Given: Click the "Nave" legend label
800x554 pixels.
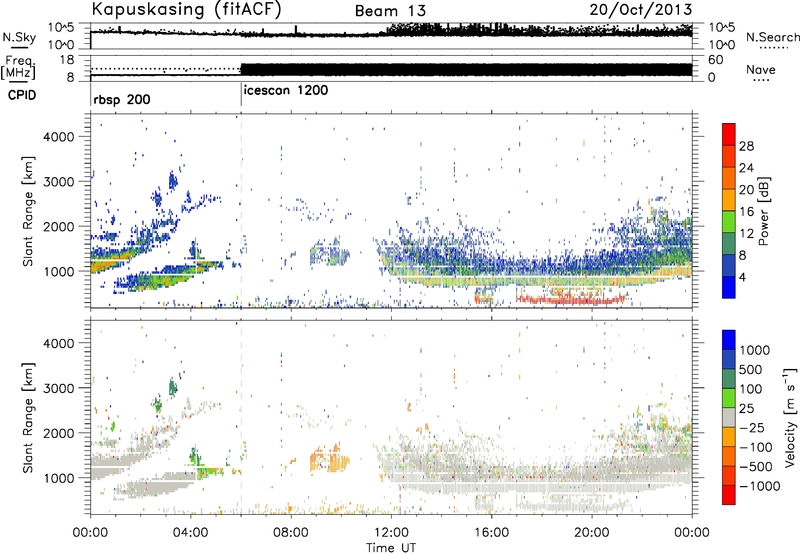Looking at the screenshot, I should point(761,69).
